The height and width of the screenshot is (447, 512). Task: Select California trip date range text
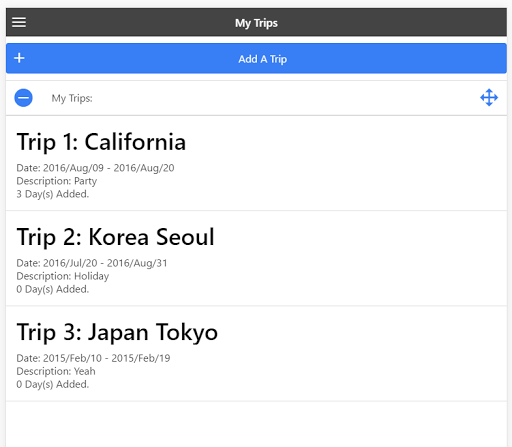pyautogui.click(x=95, y=168)
